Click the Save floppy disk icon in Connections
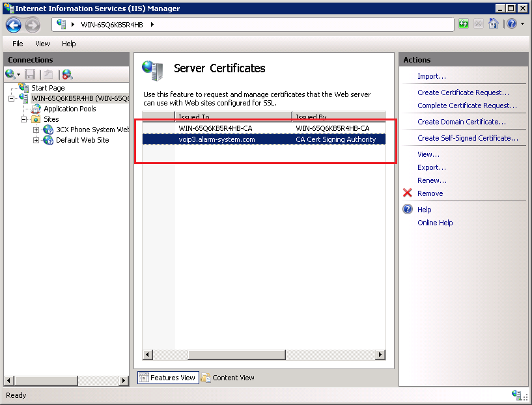 [x=30, y=74]
